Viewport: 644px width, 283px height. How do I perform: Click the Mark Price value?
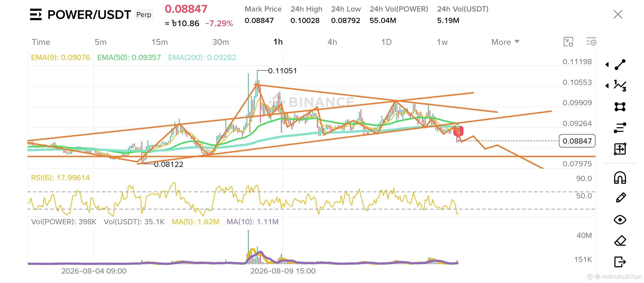259,20
